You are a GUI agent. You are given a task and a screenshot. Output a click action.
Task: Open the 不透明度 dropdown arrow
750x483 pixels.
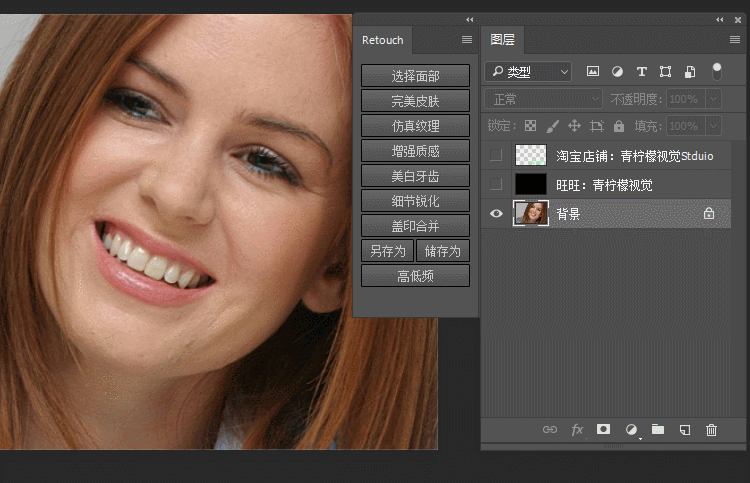pyautogui.click(x=713, y=99)
